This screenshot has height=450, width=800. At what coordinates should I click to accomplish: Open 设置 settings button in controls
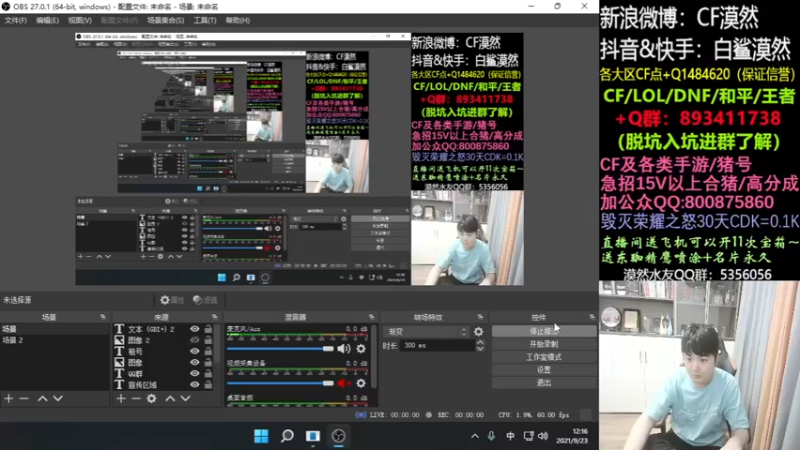[x=544, y=370]
